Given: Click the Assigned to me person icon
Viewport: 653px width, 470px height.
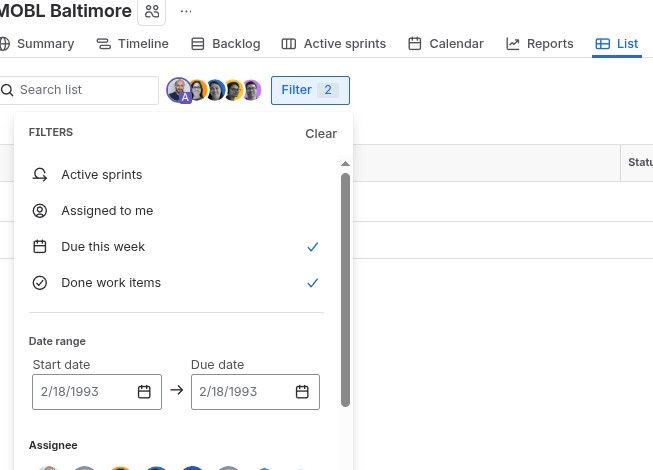Looking at the screenshot, I should coord(40,211).
